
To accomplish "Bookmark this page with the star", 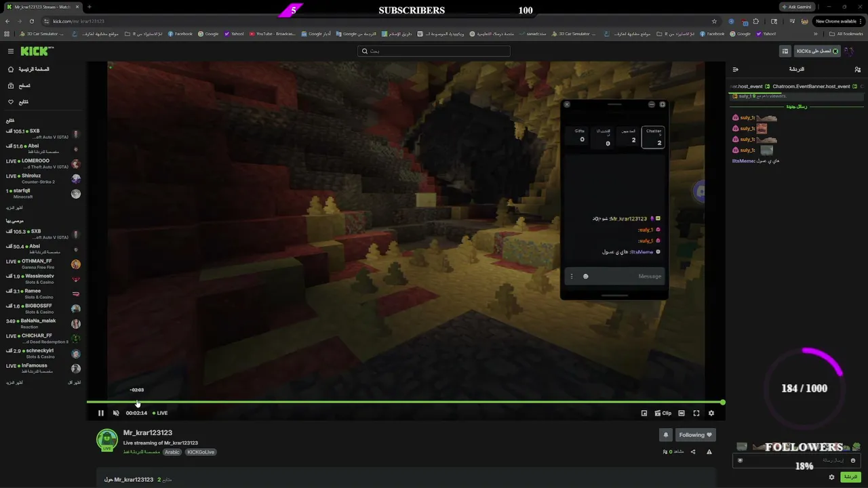I will pos(714,21).
